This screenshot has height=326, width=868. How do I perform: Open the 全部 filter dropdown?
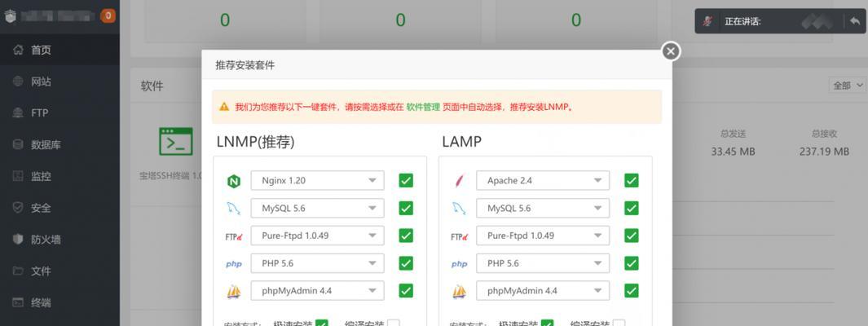(x=848, y=86)
